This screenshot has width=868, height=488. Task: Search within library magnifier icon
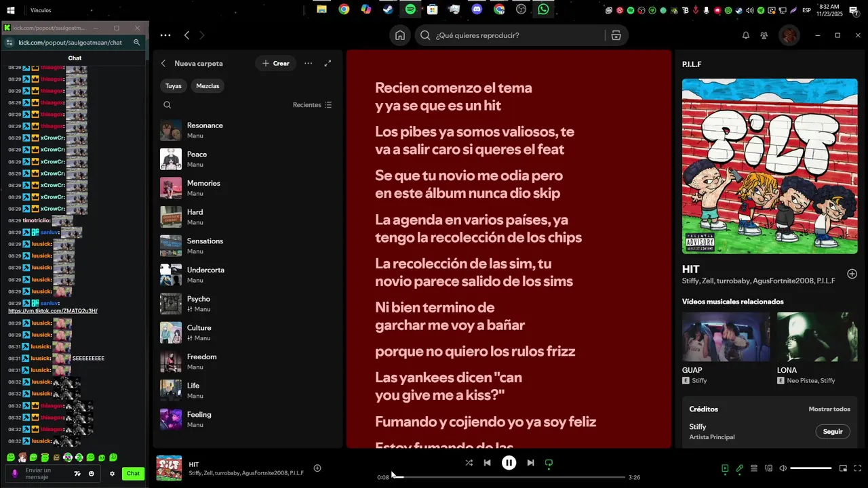pyautogui.click(x=167, y=105)
